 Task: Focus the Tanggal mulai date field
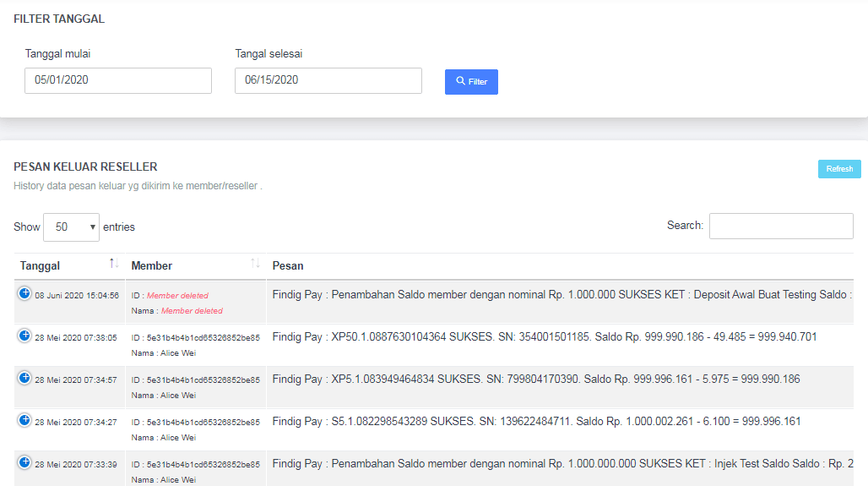pos(118,80)
